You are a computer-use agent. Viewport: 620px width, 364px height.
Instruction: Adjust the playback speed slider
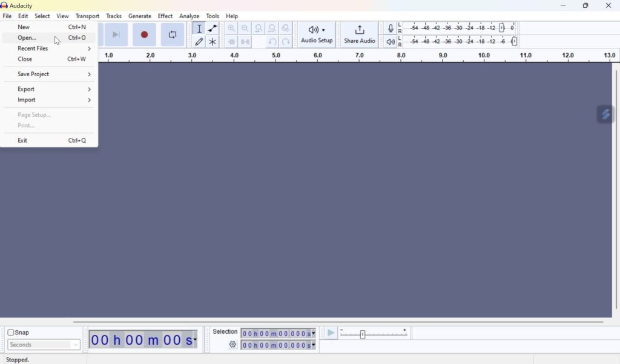[363, 333]
